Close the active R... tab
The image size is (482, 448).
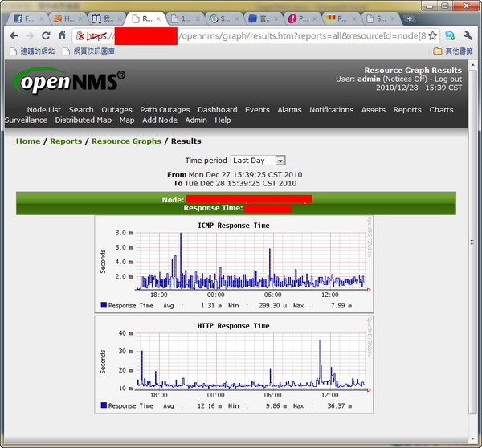click(x=158, y=19)
